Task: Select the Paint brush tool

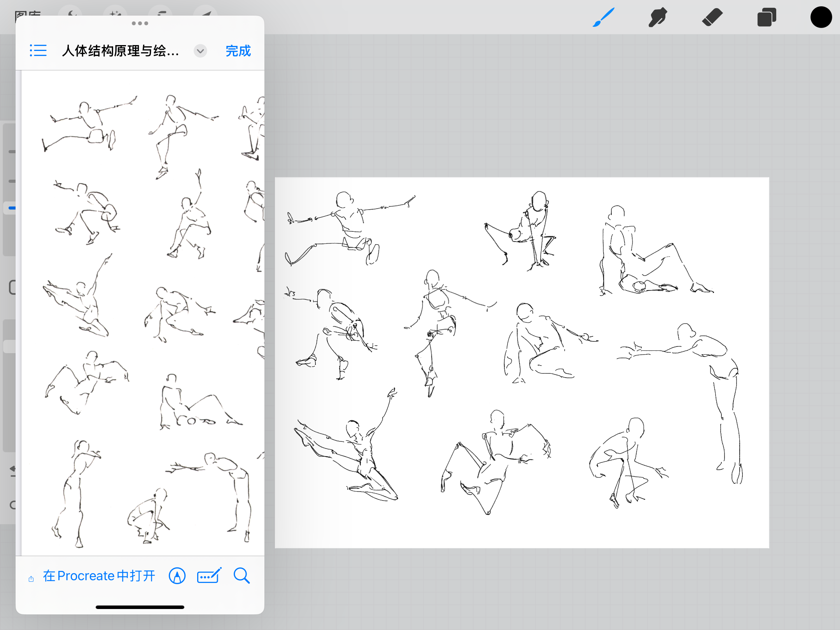Action: [603, 17]
